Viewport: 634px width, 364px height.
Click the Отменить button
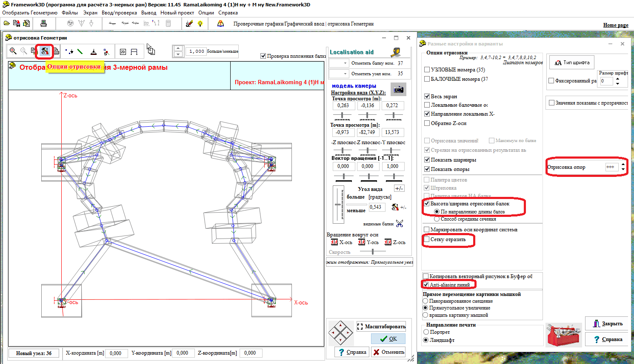tap(388, 352)
